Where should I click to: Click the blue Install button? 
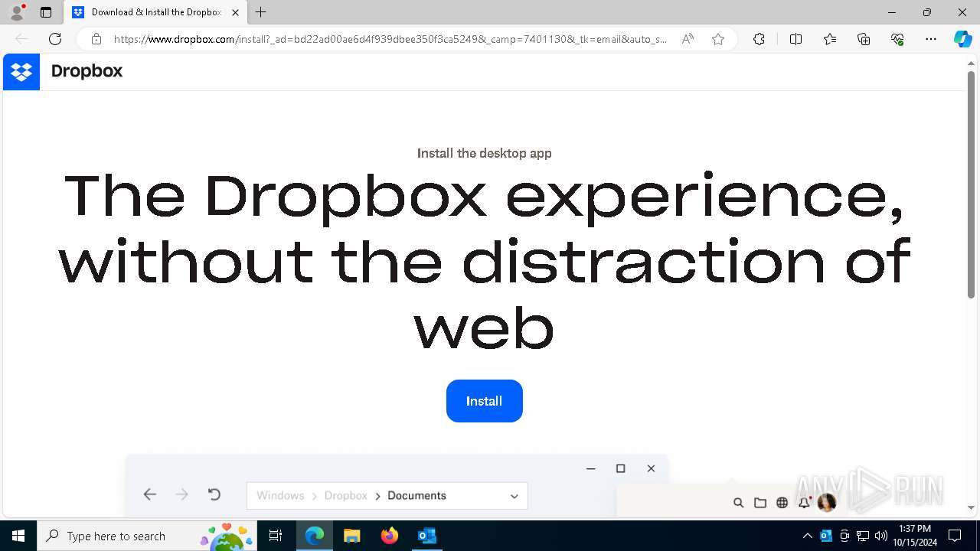[484, 401]
